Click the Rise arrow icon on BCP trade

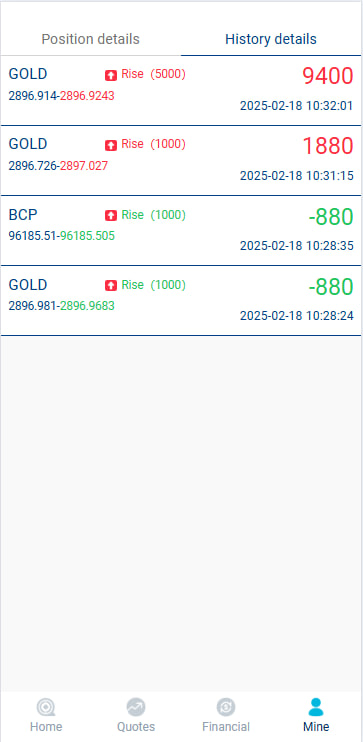[x=111, y=215]
